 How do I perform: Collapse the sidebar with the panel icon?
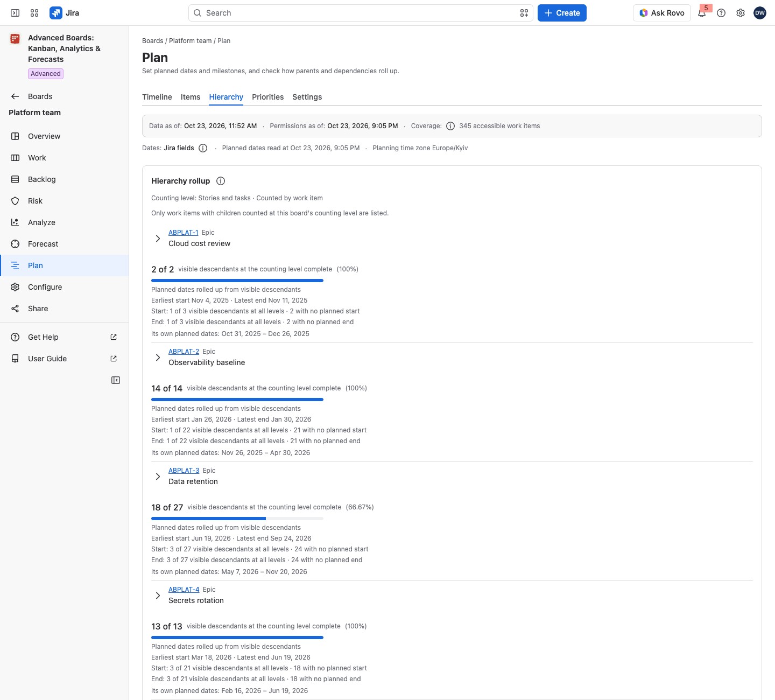[116, 380]
